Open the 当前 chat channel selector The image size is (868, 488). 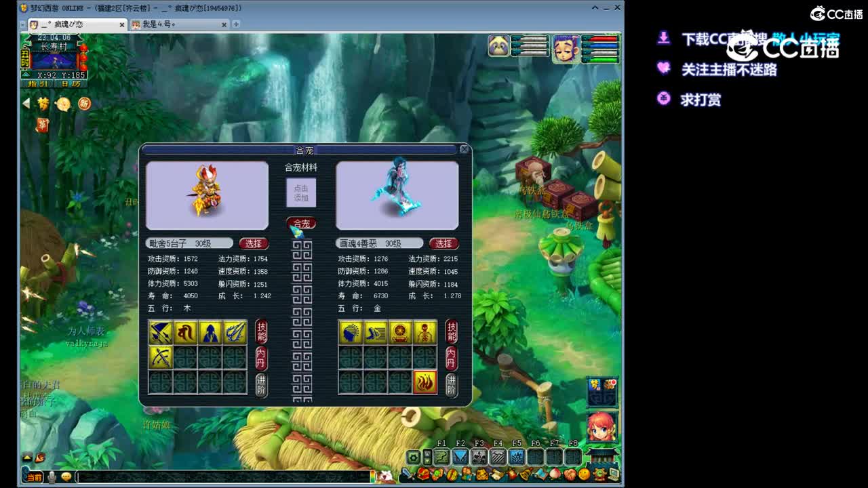tap(33, 476)
